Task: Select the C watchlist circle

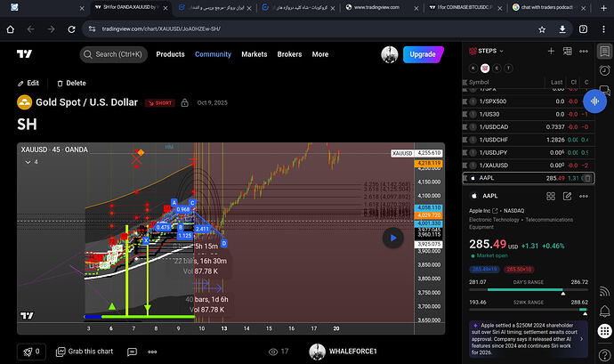Action: (497, 69)
